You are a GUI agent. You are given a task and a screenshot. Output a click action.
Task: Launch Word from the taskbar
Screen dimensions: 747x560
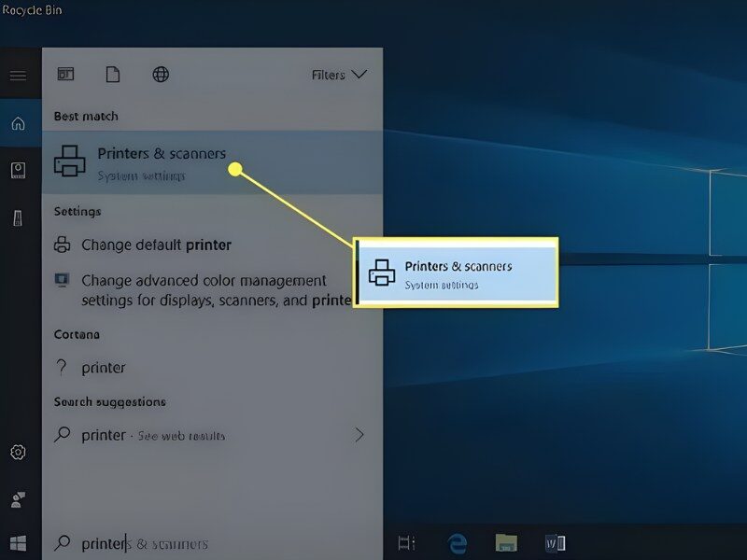coord(555,543)
